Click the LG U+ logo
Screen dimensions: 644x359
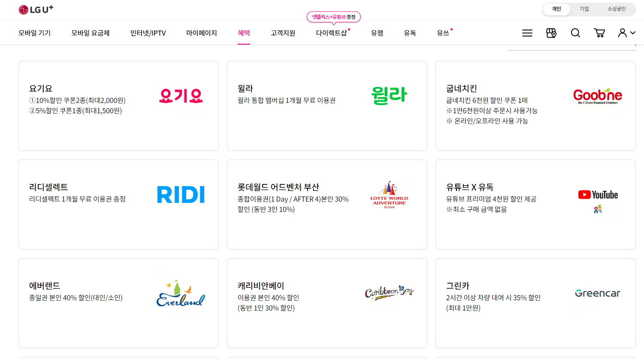click(x=36, y=10)
